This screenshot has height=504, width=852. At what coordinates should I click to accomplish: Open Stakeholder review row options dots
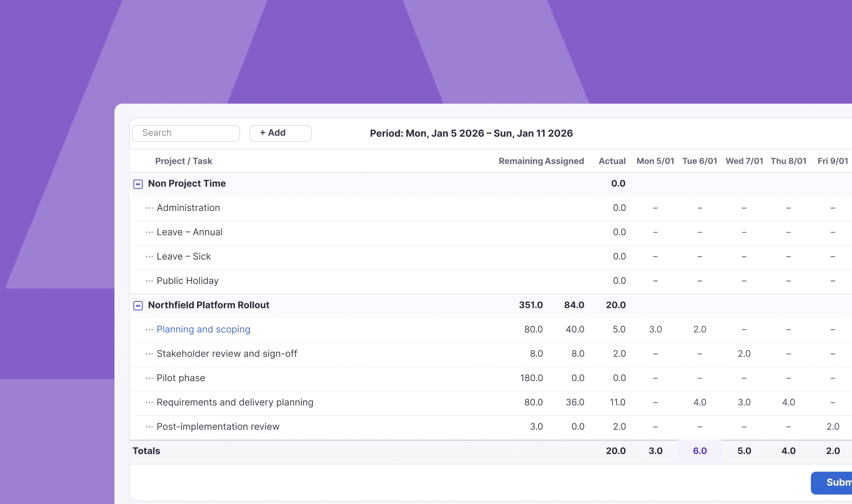149,354
